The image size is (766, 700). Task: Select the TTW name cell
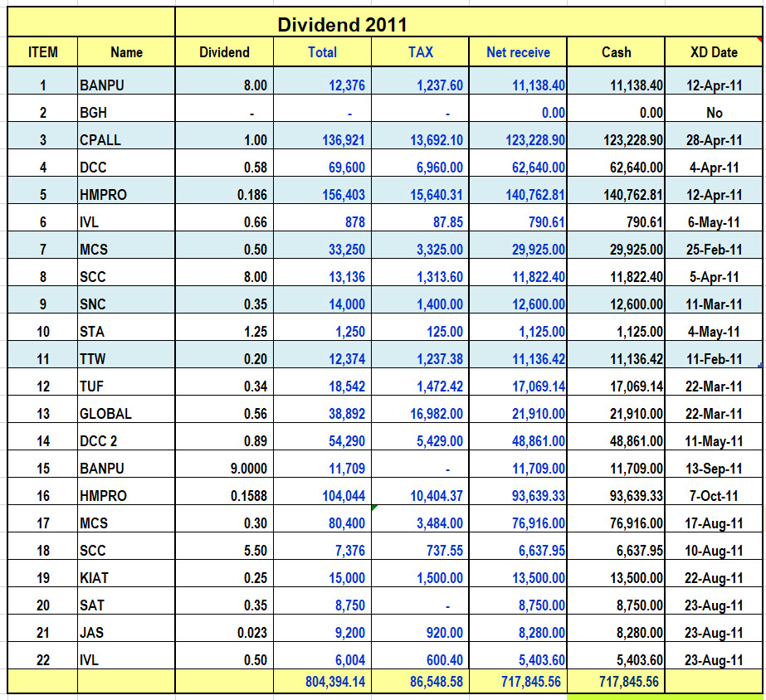pos(126,354)
